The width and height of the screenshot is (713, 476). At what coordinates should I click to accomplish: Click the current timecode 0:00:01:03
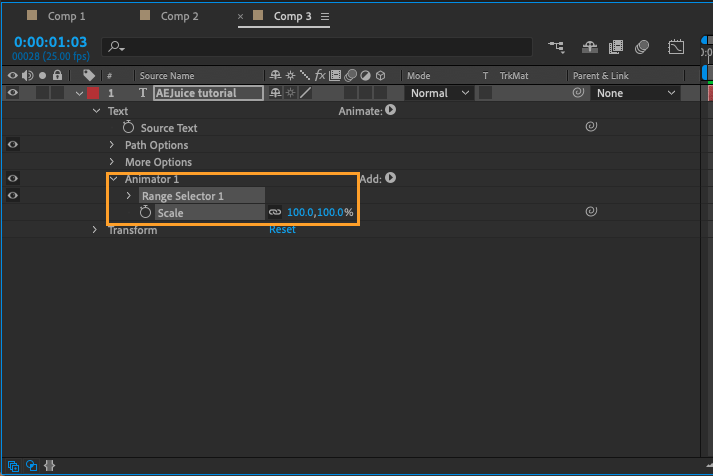(50, 42)
